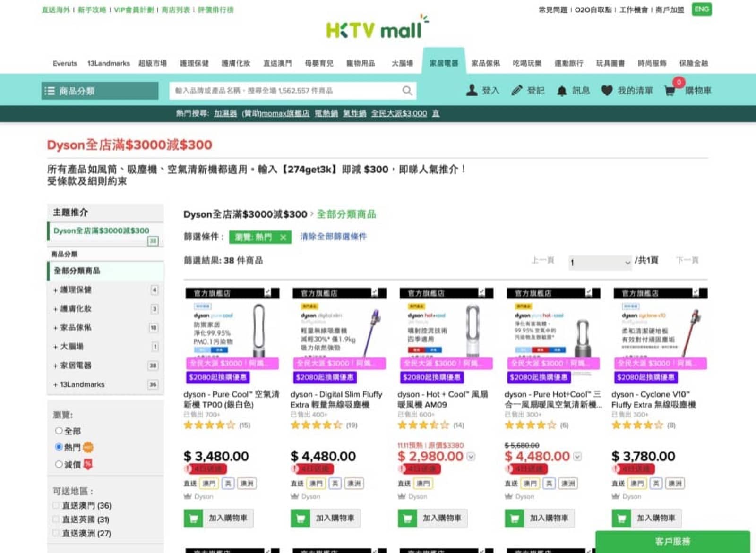Image resolution: width=756 pixels, height=553 pixels.
Task: Open the 超級市場 nav tab
Action: 152,63
